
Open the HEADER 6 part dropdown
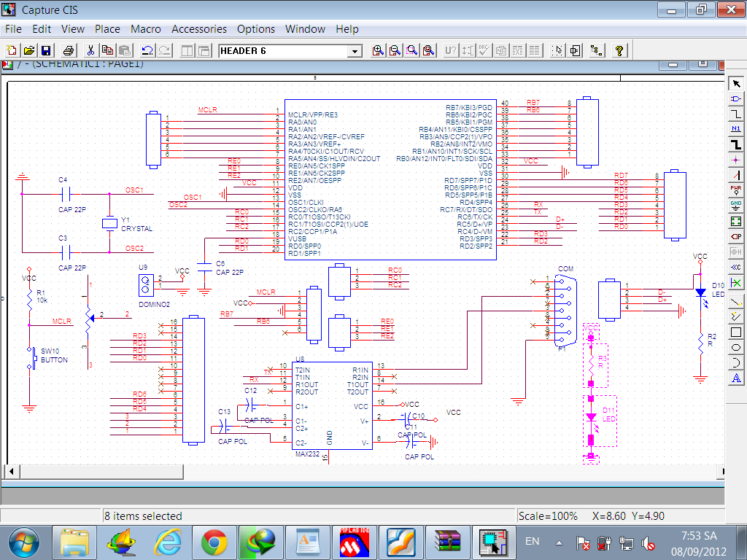point(355,51)
